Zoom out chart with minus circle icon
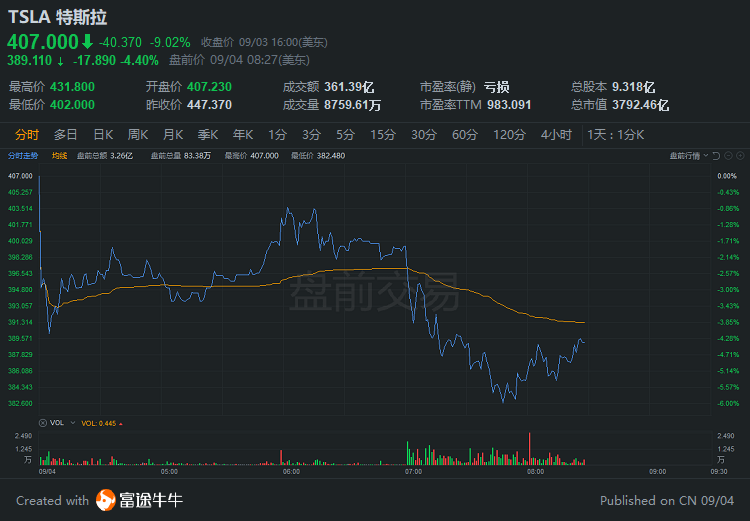The image size is (750, 521). (728, 156)
